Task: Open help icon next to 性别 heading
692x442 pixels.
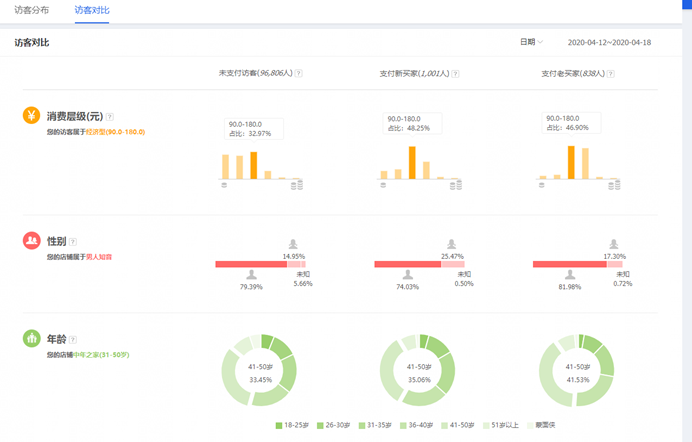Action: [x=73, y=242]
